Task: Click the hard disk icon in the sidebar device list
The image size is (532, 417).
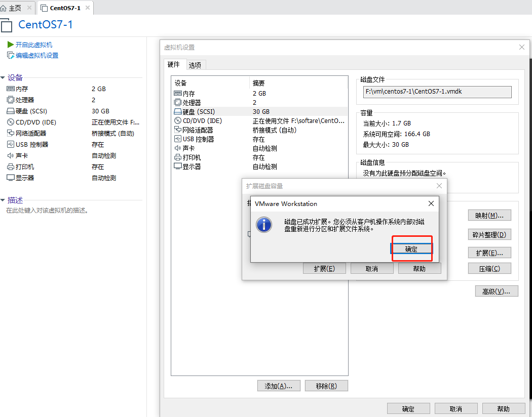Action: [11, 111]
